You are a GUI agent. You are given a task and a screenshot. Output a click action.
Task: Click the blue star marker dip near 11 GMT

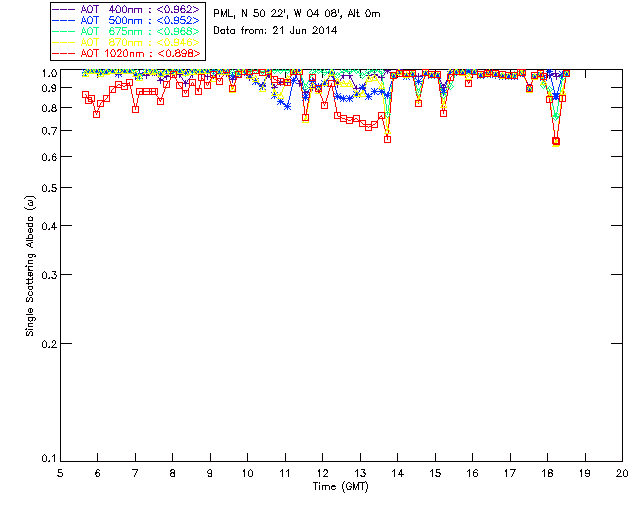(287, 107)
